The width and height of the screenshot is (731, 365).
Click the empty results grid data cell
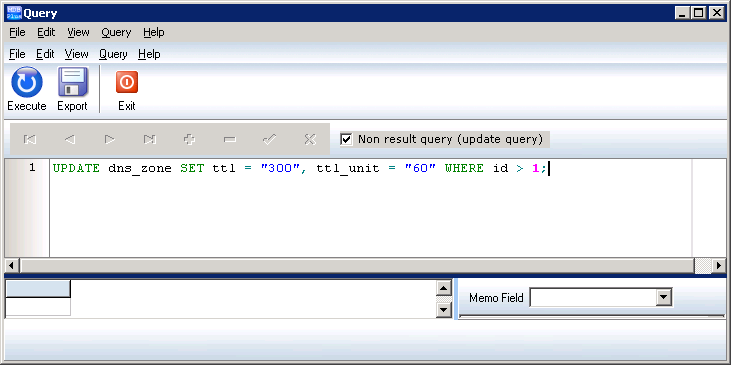(38, 307)
